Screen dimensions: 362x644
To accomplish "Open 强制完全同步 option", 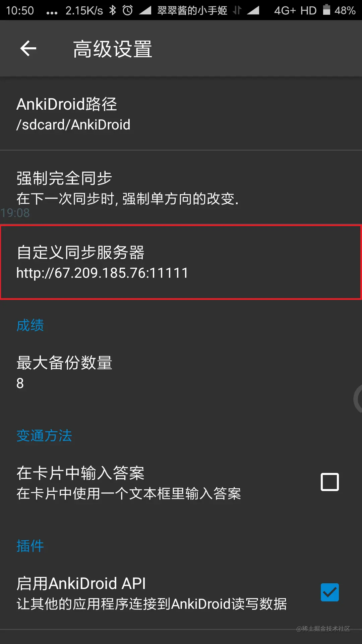I will 181,187.
